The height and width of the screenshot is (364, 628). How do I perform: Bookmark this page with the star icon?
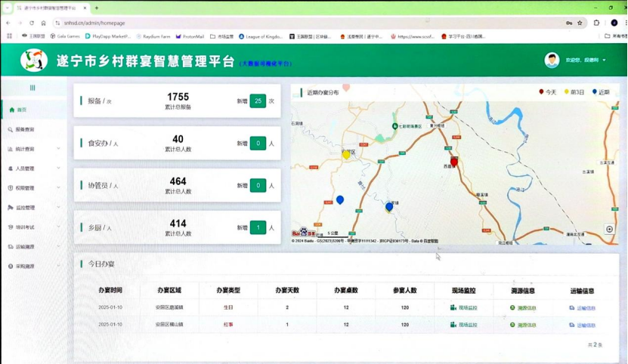(580, 23)
